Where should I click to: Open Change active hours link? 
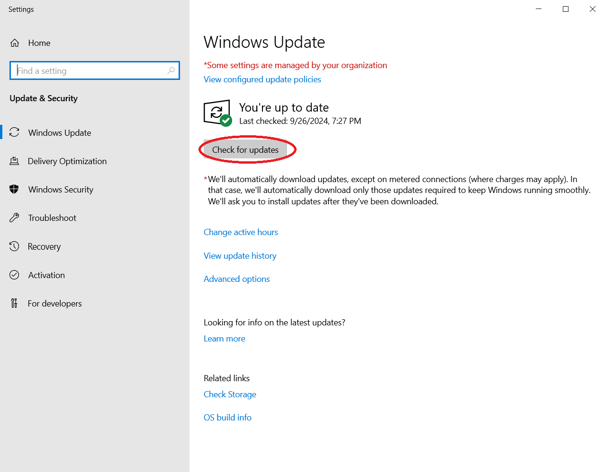(241, 232)
